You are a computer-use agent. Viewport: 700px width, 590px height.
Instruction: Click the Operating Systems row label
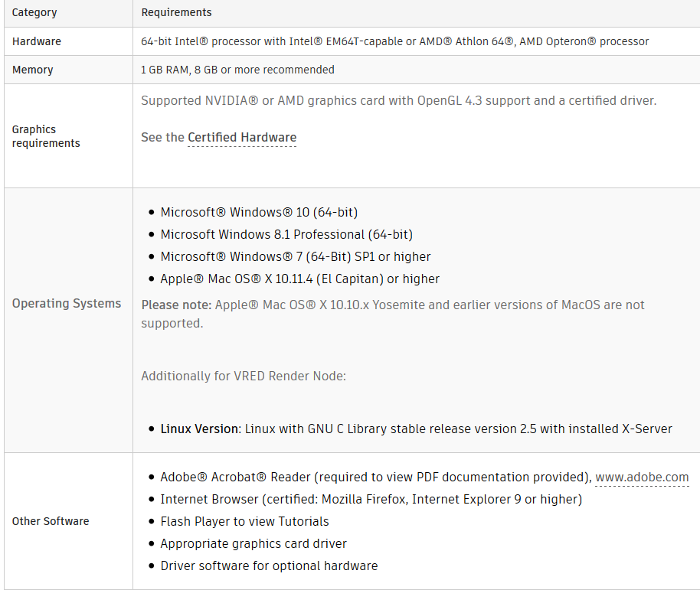click(x=67, y=303)
